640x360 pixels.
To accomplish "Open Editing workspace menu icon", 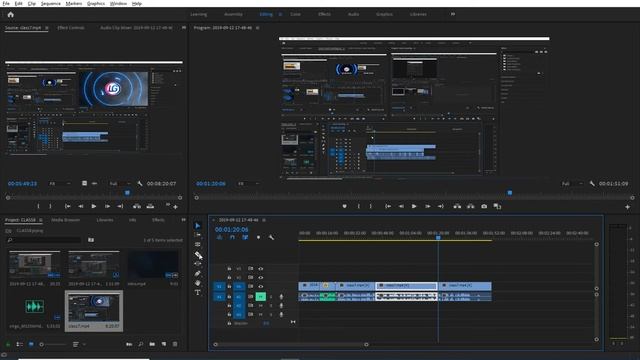I will [x=280, y=14].
